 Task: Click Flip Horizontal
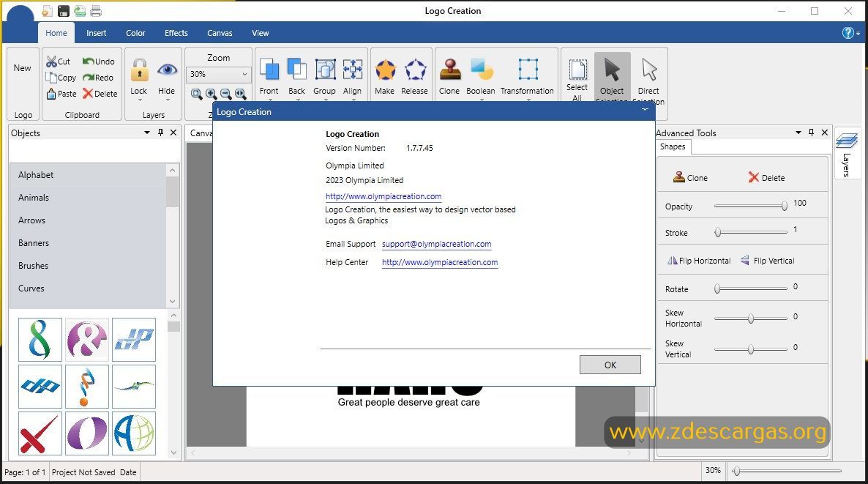[x=699, y=260]
